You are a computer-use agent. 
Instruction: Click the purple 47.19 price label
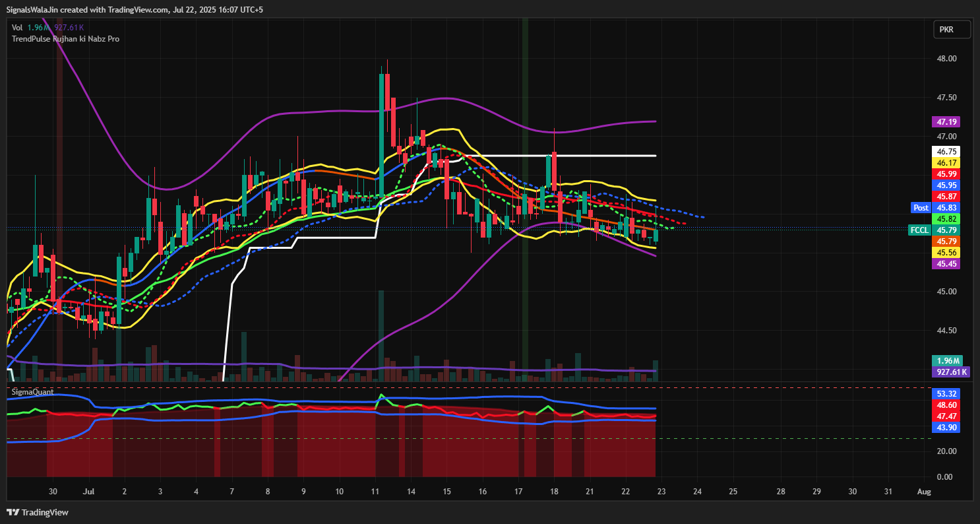pos(946,121)
